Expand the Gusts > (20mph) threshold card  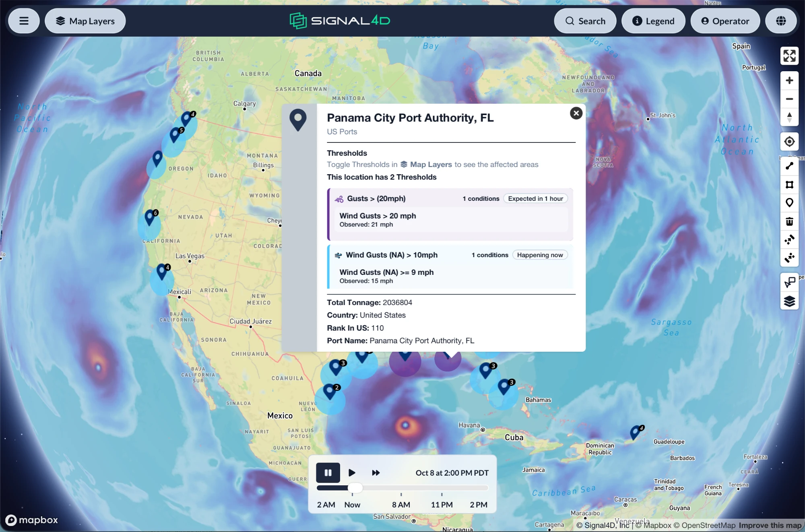[450, 214]
